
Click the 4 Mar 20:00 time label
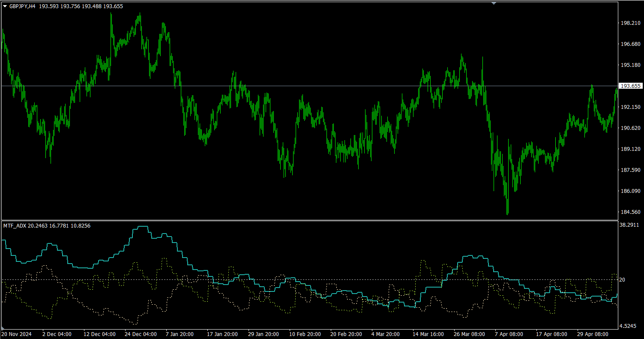pos(386,334)
